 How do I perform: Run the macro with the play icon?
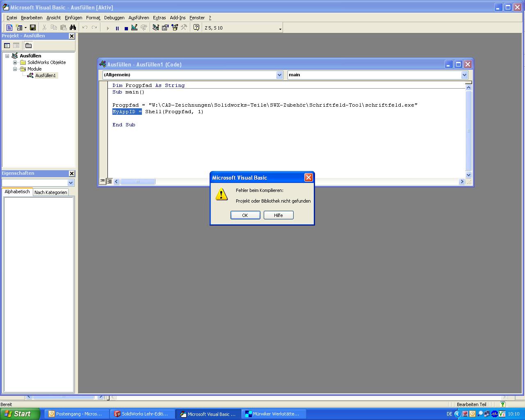[x=108, y=28]
